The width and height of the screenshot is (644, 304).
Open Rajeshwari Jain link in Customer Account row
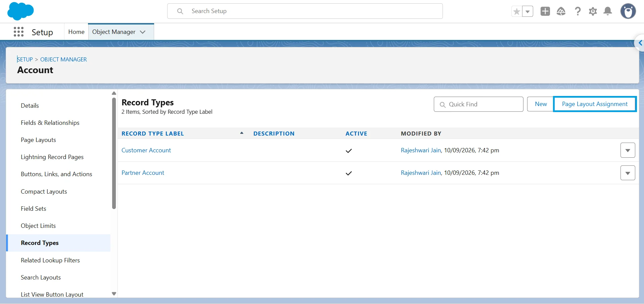point(421,150)
